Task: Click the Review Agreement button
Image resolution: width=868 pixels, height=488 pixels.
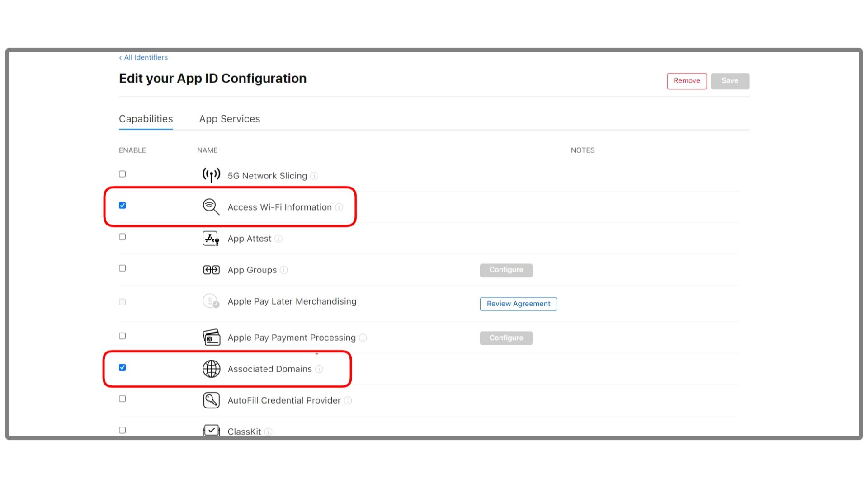Action: (x=518, y=304)
